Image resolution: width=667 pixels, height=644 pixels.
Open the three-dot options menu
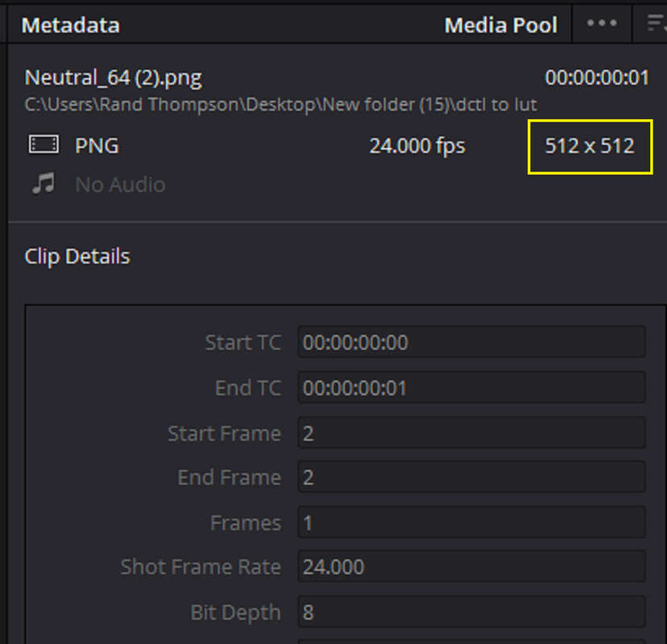point(602,23)
